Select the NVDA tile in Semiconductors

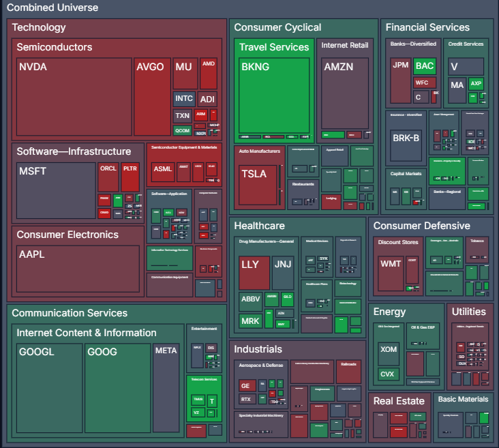74,97
